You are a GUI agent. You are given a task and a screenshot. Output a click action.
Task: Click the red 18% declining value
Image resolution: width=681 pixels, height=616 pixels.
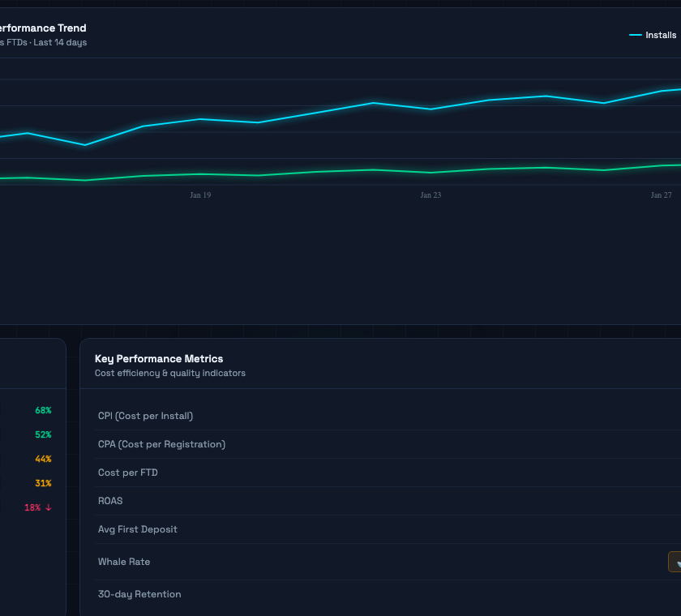click(33, 507)
